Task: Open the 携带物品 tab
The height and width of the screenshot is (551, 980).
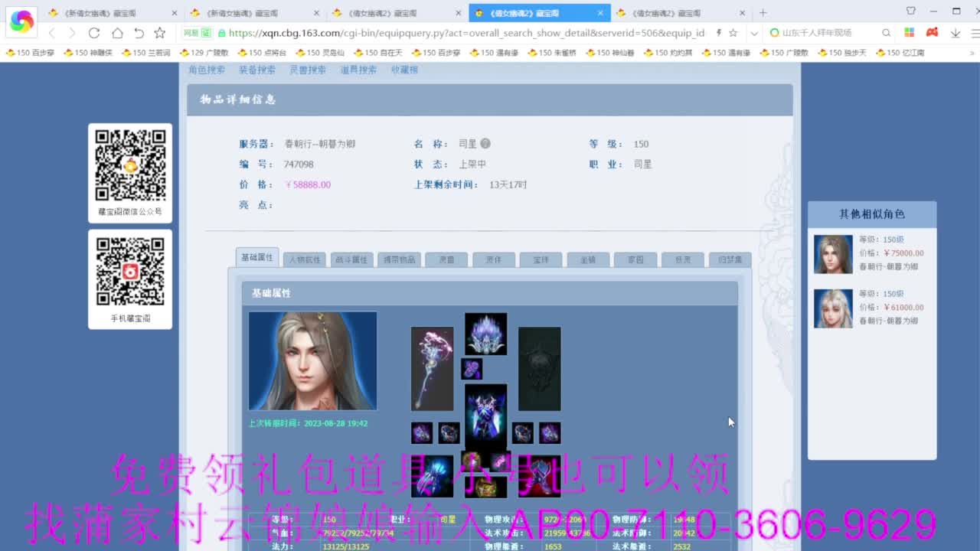Action: point(398,259)
